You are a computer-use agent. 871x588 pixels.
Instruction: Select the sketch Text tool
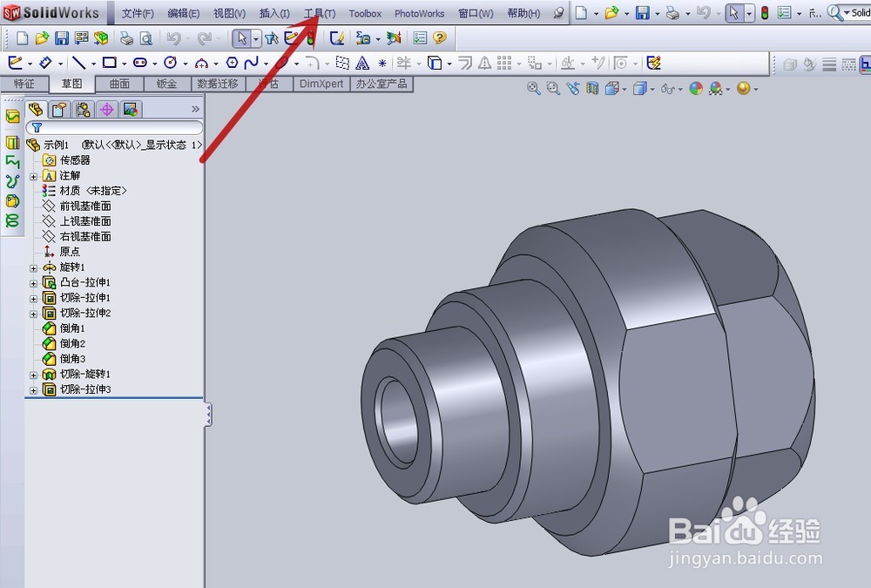pyautogui.click(x=362, y=64)
